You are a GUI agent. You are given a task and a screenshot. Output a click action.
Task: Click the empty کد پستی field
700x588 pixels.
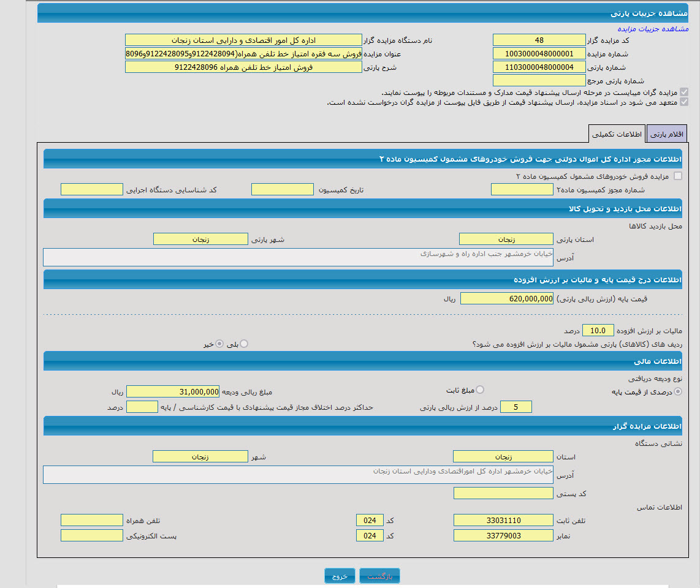pyautogui.click(x=503, y=493)
